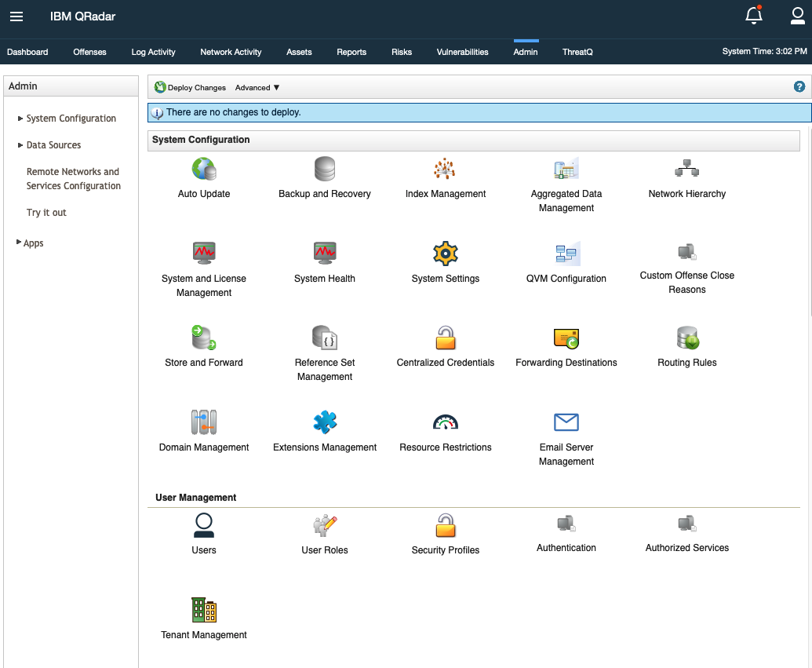Open System and License Management
Image resolution: width=812 pixels, height=668 pixels.
(204, 254)
